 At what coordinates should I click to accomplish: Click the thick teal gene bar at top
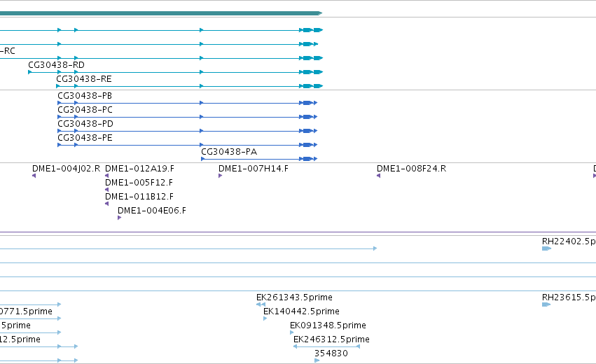[161, 13]
